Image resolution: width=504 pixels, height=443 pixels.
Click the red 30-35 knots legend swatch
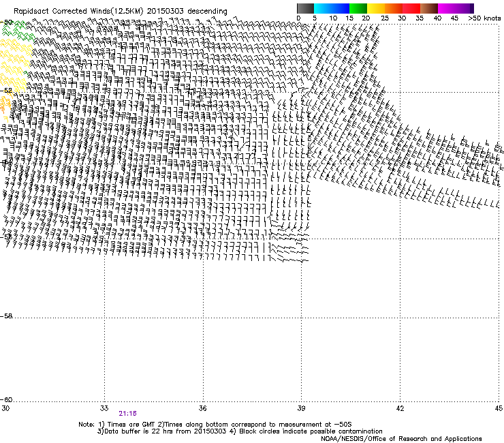click(x=411, y=8)
